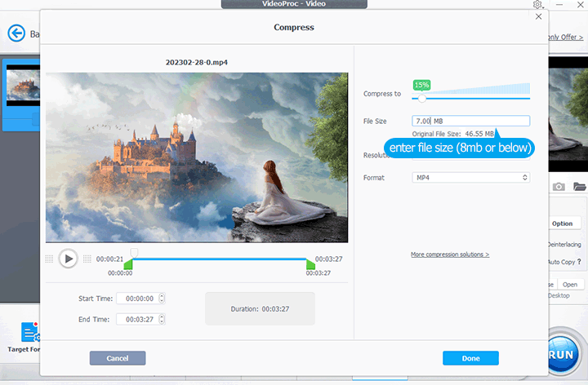Click the blue timeline progress bar

[220, 259]
